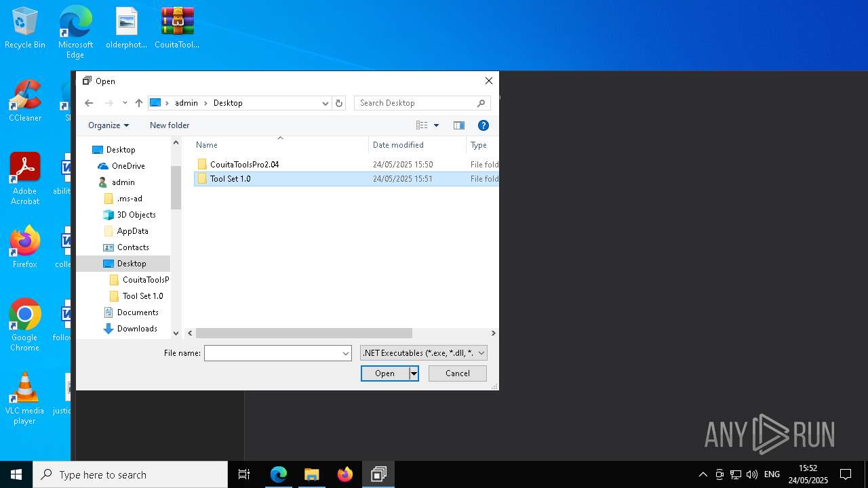Select Desktop at top of navigation tree
This screenshot has height=488, width=868.
point(121,150)
